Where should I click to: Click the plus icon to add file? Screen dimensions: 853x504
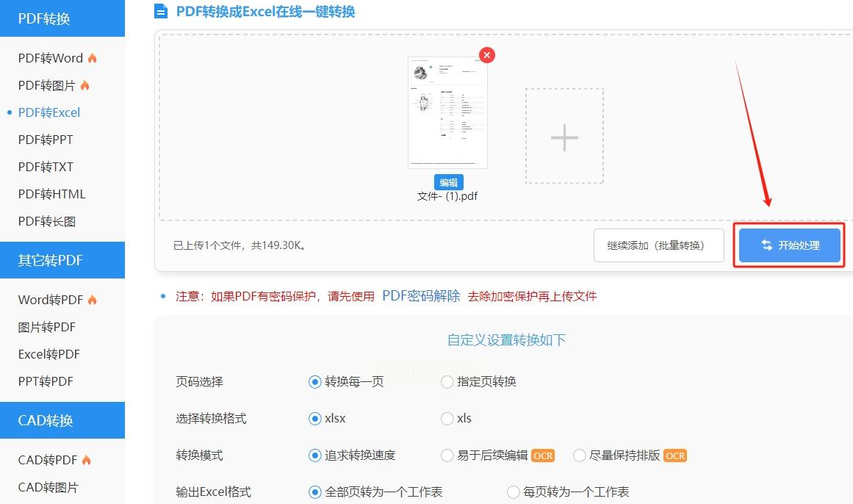pyautogui.click(x=564, y=137)
